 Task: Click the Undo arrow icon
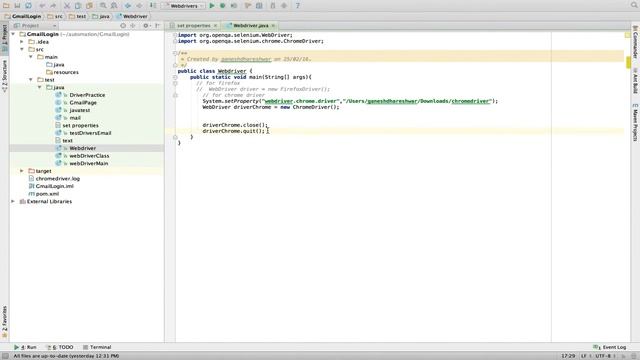[x=42, y=6]
